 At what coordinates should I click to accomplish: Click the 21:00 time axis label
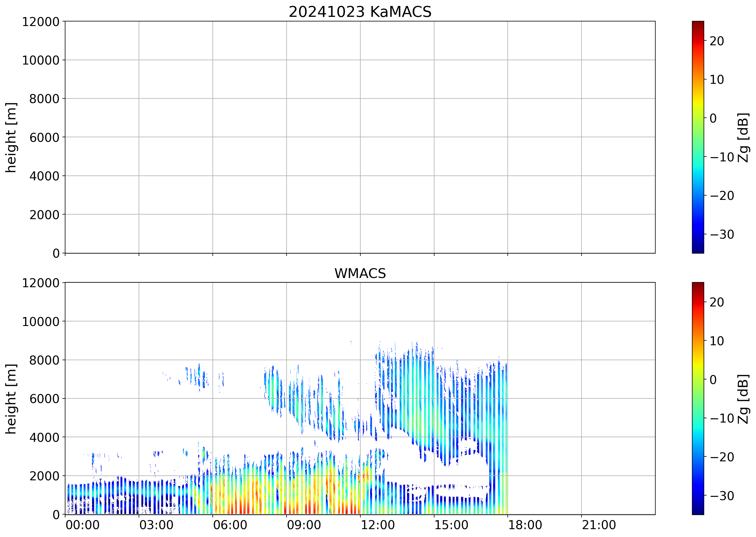(x=599, y=525)
